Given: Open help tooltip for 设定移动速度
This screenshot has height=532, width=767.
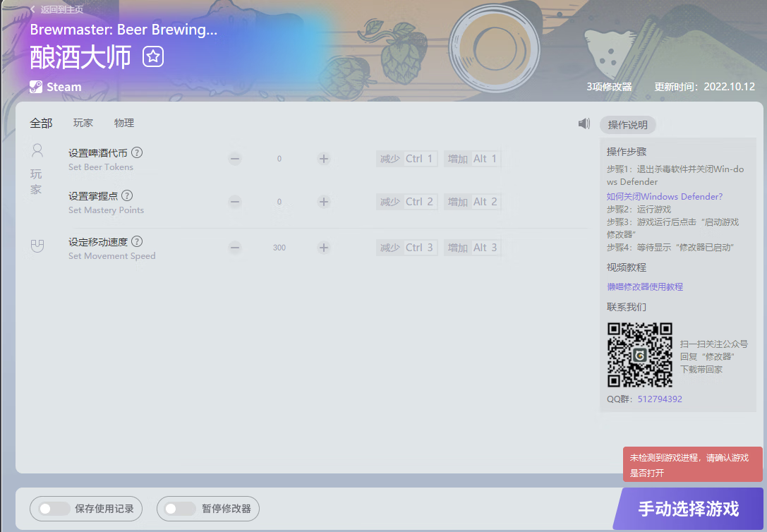Looking at the screenshot, I should (137, 241).
